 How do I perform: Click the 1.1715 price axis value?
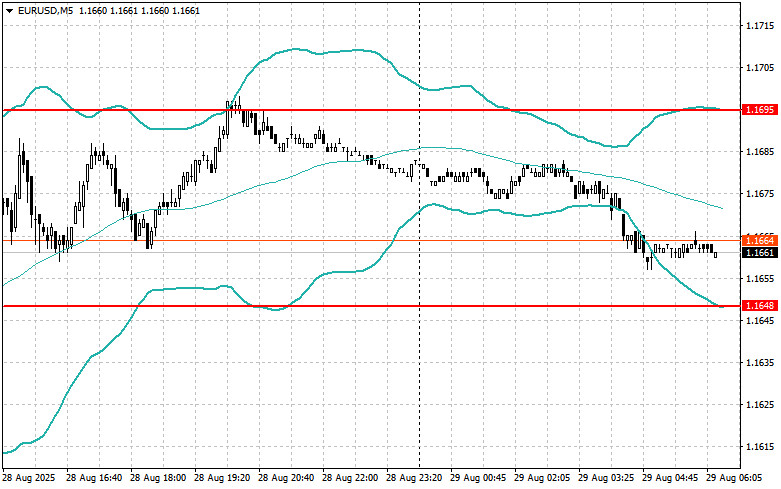click(760, 25)
